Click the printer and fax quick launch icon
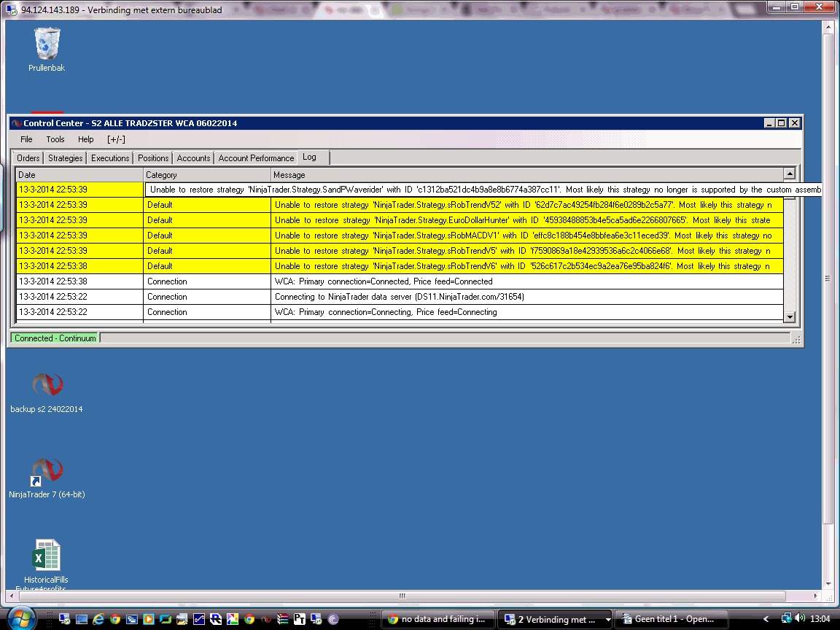Screen dimensions: 840x630 (x=182, y=619)
